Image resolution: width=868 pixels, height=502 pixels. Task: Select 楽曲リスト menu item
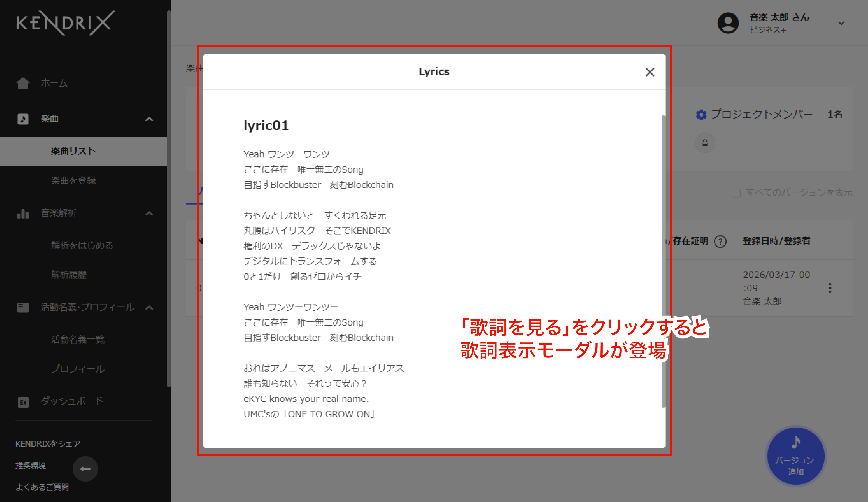(73, 151)
